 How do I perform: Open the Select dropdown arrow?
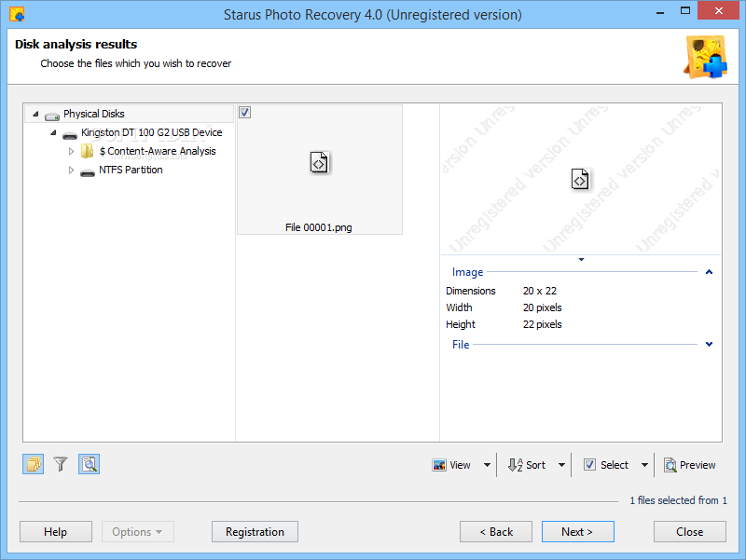(644, 465)
